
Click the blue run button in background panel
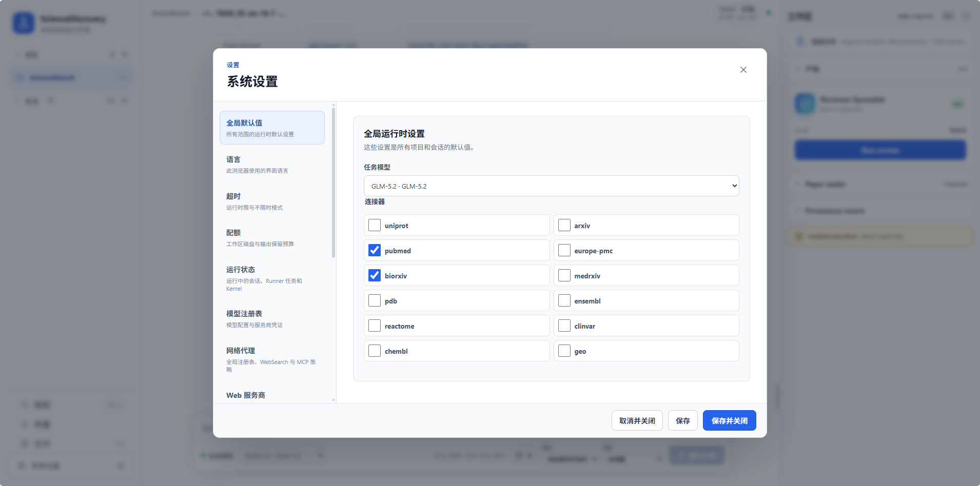point(880,150)
